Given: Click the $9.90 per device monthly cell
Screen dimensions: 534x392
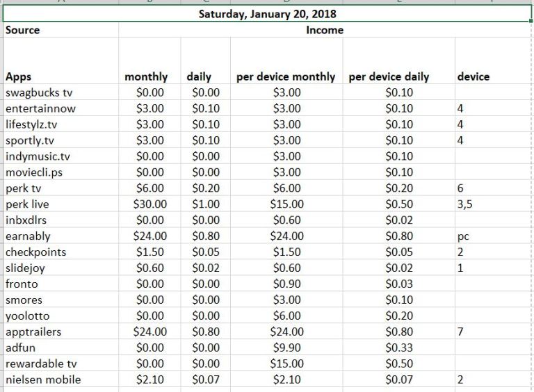Looking at the screenshot, I should [287, 348].
